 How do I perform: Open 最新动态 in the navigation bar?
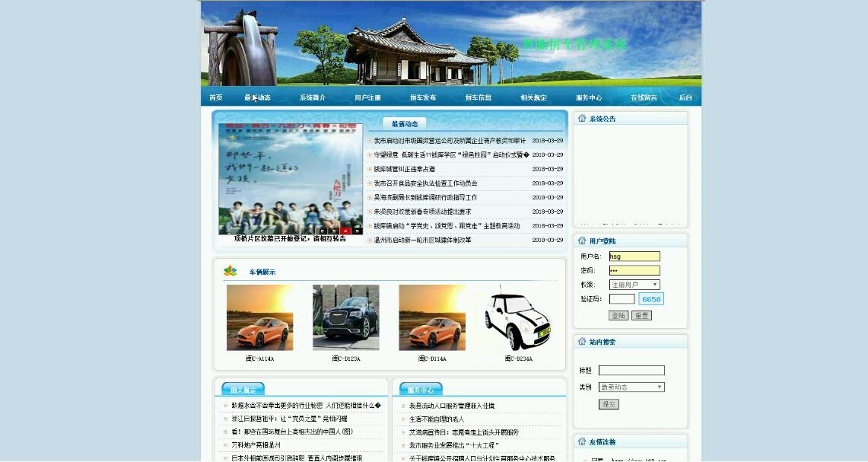coord(257,97)
